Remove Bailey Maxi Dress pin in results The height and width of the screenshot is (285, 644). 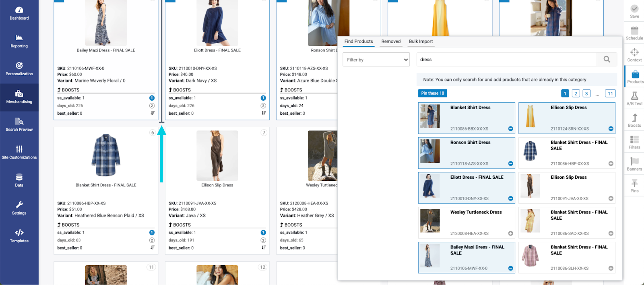point(510,268)
